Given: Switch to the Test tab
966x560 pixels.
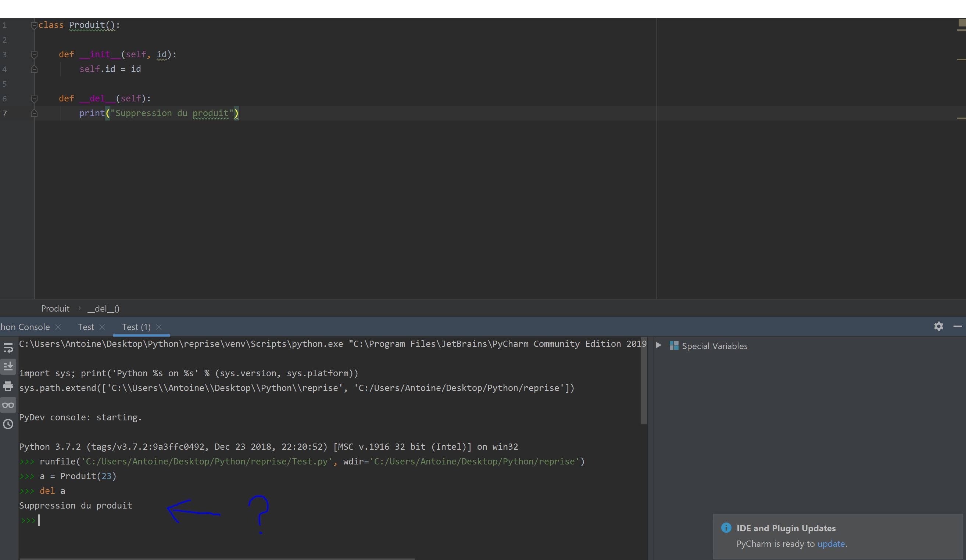Looking at the screenshot, I should (86, 327).
